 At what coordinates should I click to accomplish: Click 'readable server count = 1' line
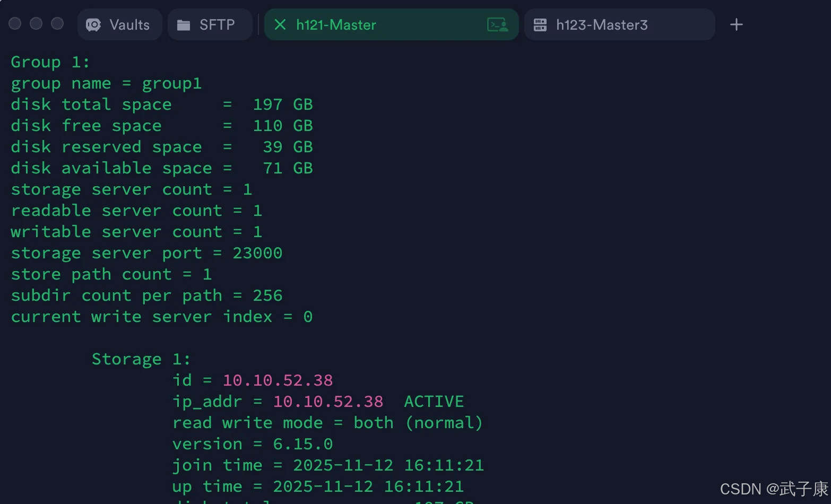click(136, 211)
